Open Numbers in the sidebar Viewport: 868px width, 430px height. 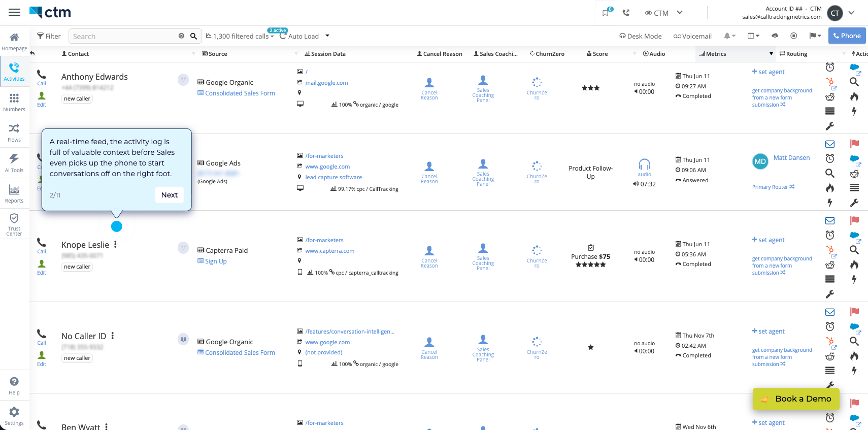14,102
